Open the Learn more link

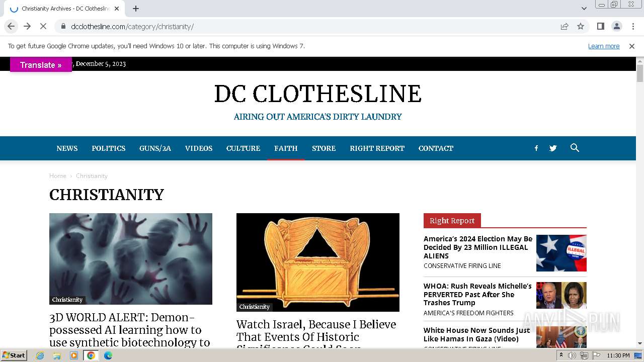(604, 46)
